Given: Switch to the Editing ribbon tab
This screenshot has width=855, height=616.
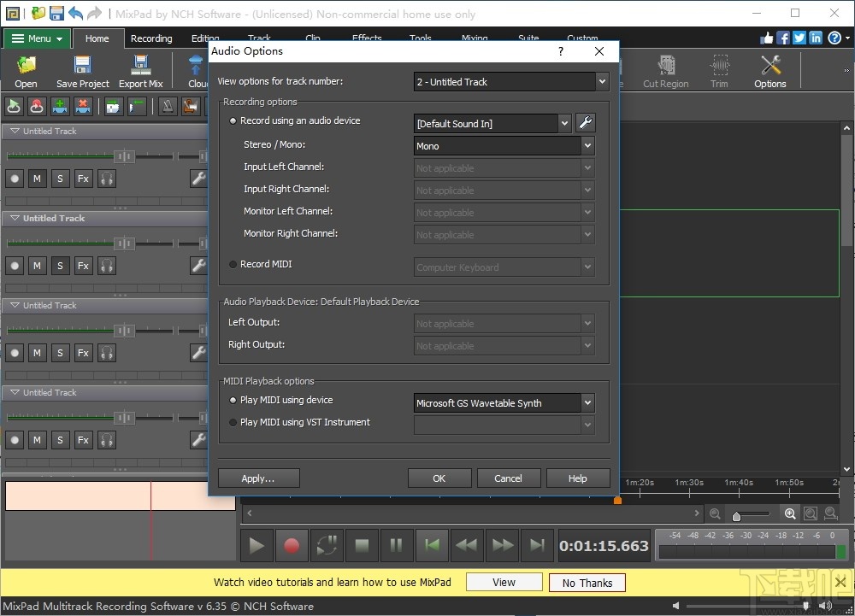Looking at the screenshot, I should tap(205, 38).
